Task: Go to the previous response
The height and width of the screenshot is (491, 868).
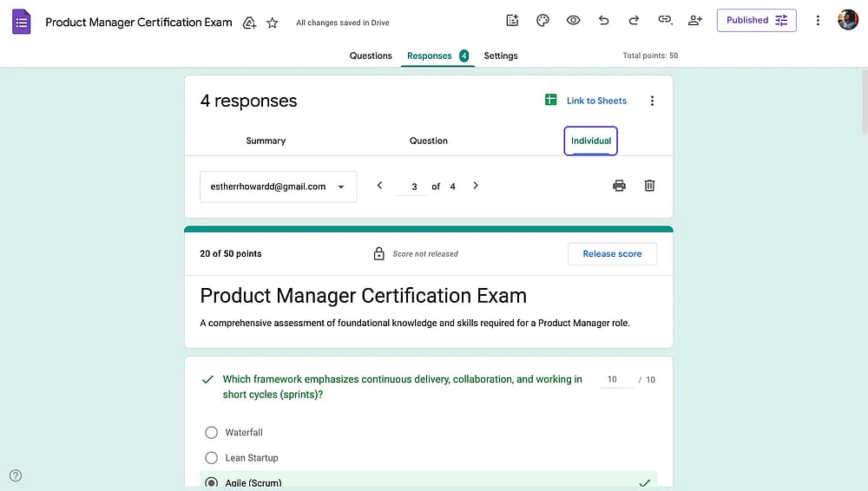Action: pos(379,186)
